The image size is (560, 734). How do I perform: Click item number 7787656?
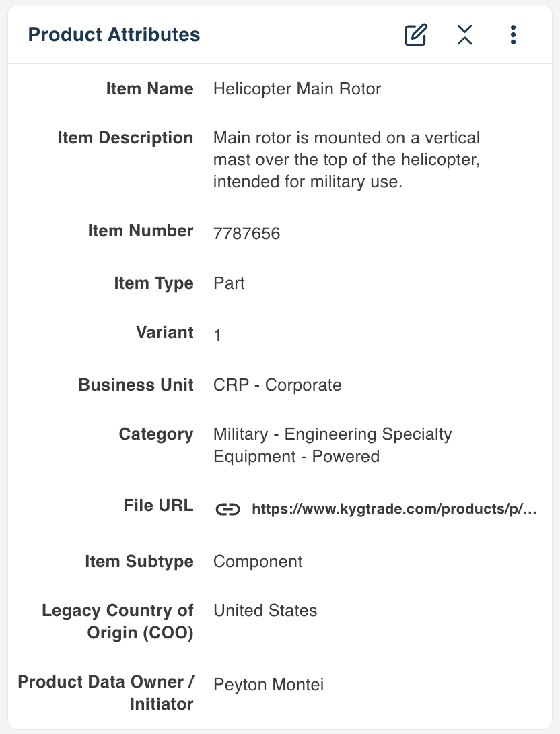tap(246, 233)
